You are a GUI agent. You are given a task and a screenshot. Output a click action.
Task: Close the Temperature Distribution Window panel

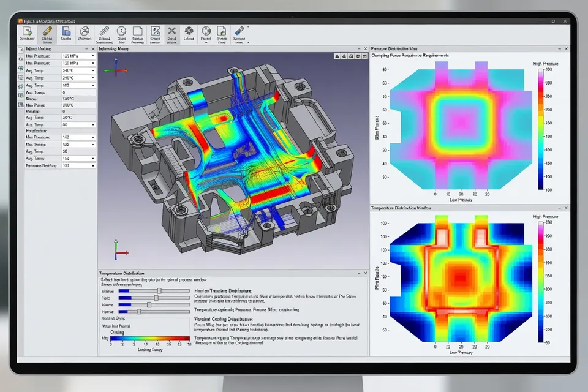click(x=566, y=208)
